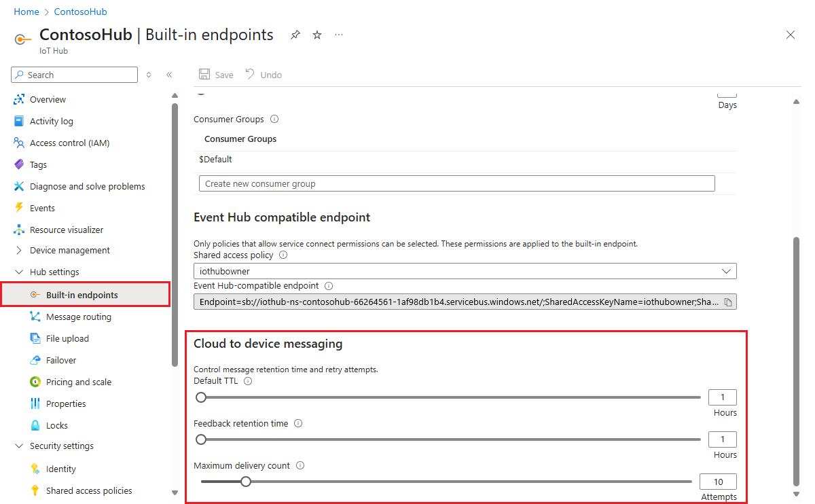Open the ellipsis overflow menu
This screenshot has width=815, height=504.
338,35
